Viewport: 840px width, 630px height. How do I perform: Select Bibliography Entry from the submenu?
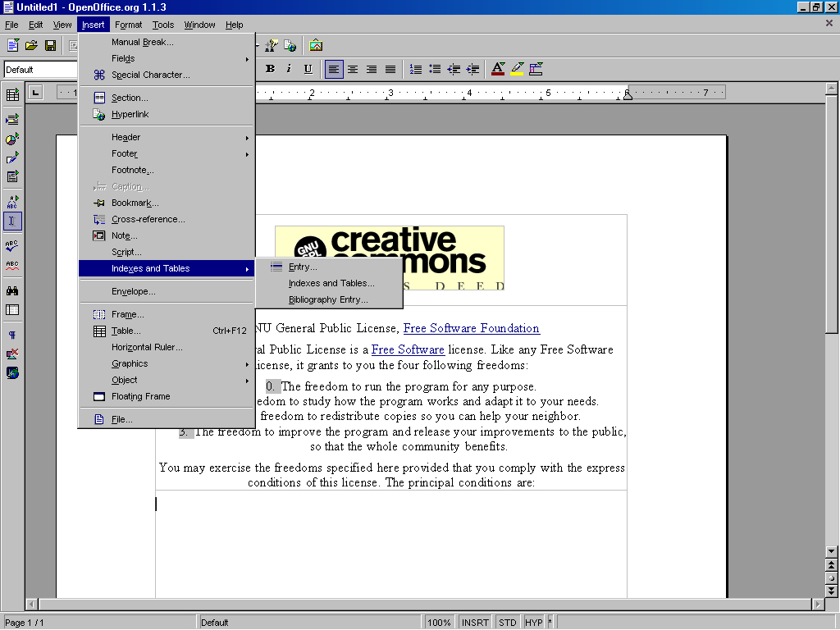(x=328, y=299)
